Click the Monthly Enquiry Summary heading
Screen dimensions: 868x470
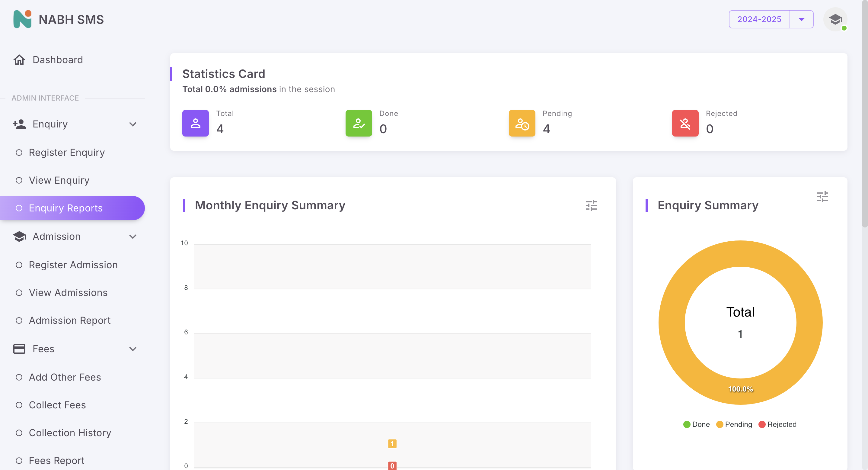(x=270, y=205)
